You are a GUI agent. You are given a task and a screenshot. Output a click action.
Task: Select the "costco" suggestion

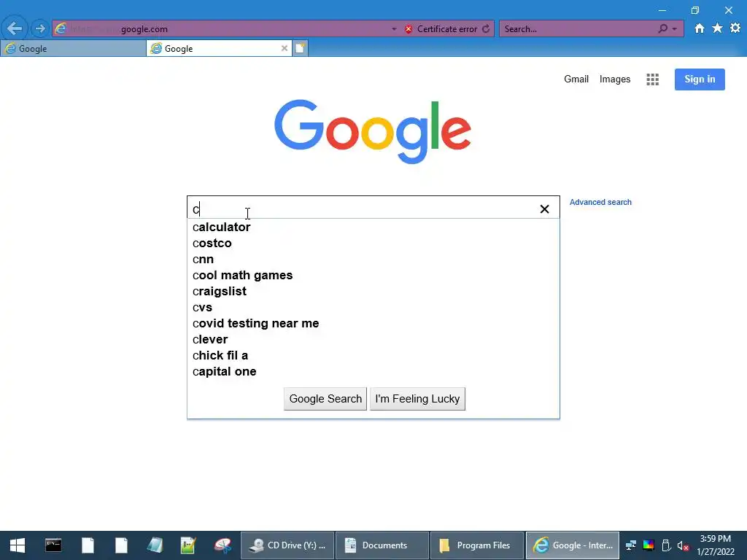[373, 244]
